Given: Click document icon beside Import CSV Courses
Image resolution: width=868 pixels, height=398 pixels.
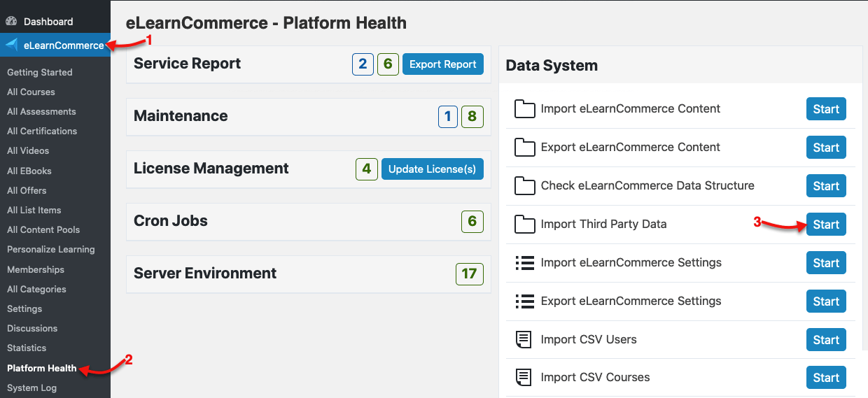Looking at the screenshot, I should [525, 378].
